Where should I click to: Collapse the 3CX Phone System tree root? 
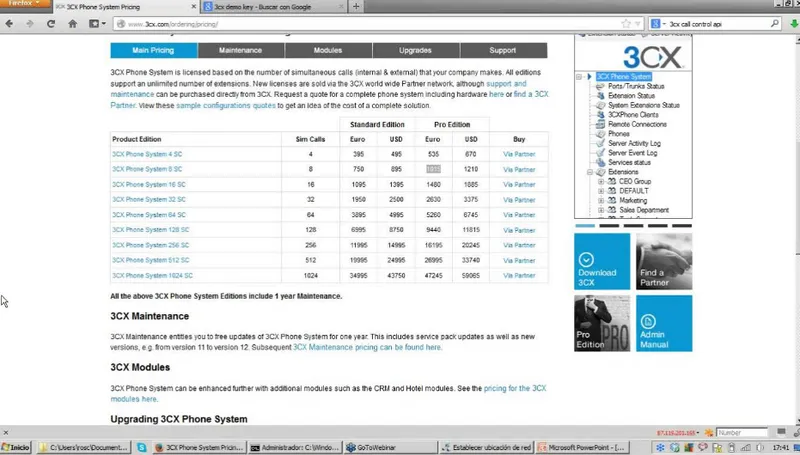(x=579, y=77)
